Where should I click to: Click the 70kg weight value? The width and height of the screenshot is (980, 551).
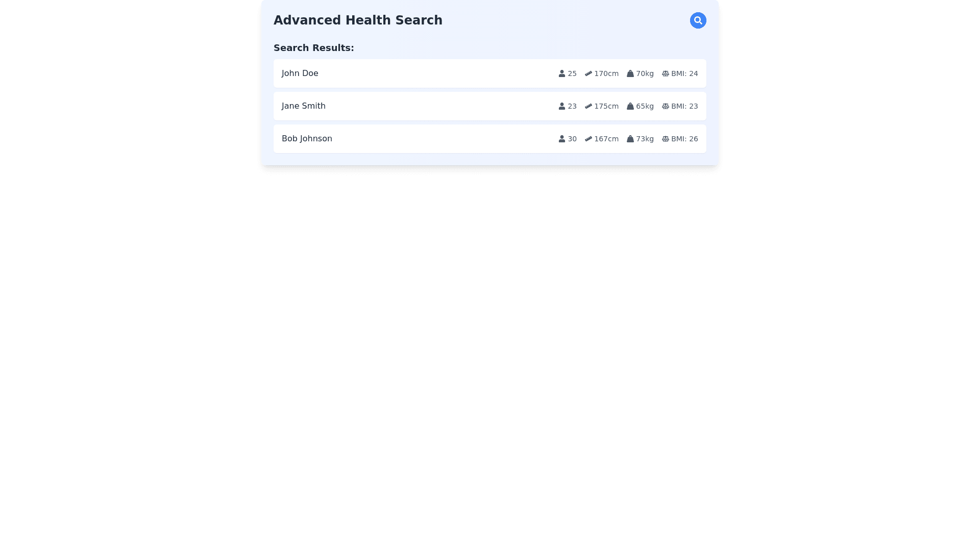point(645,73)
